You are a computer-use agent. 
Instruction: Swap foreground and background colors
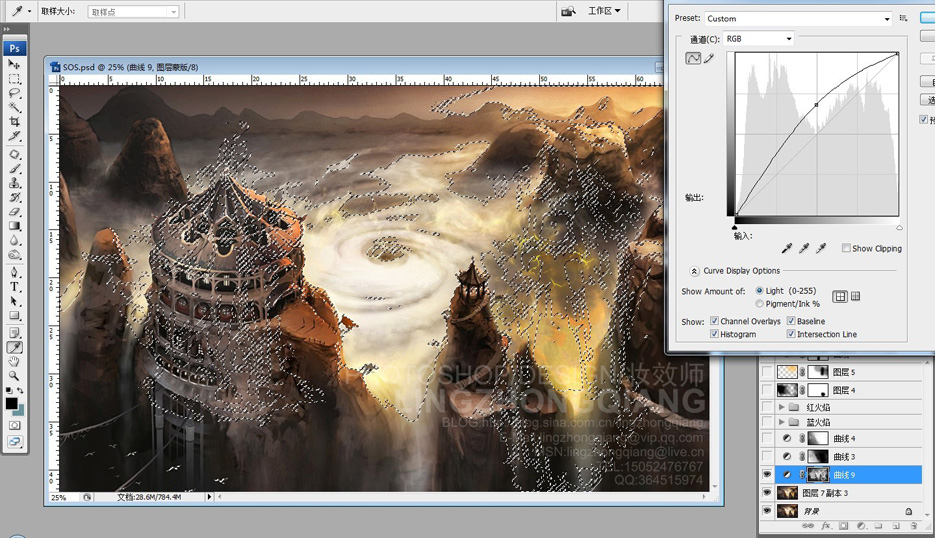click(x=20, y=391)
